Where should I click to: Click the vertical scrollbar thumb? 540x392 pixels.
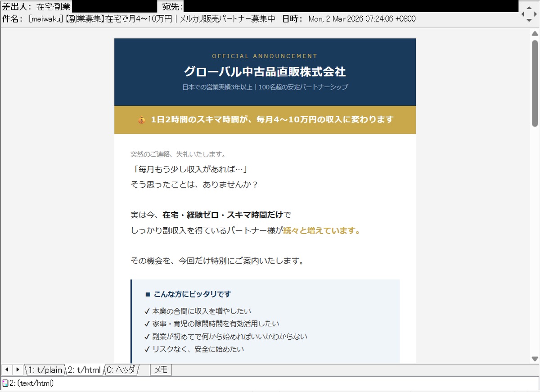(535, 83)
